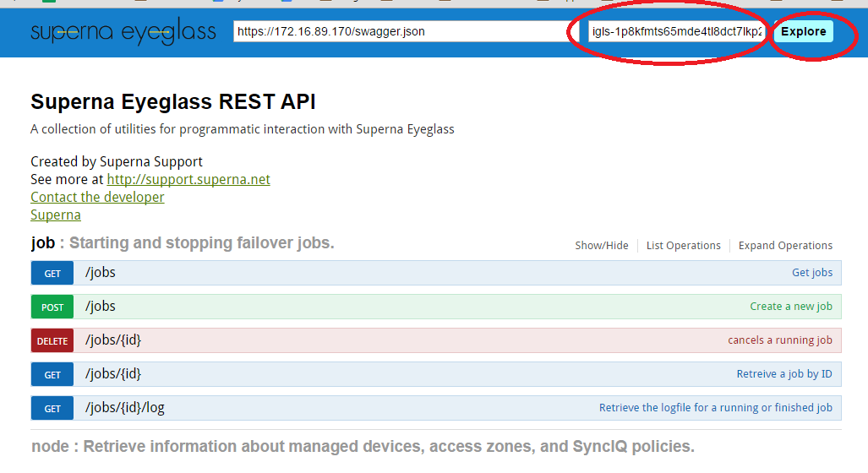Click the POST badge for /jobs
This screenshot has width=868, height=473.
tap(52, 307)
